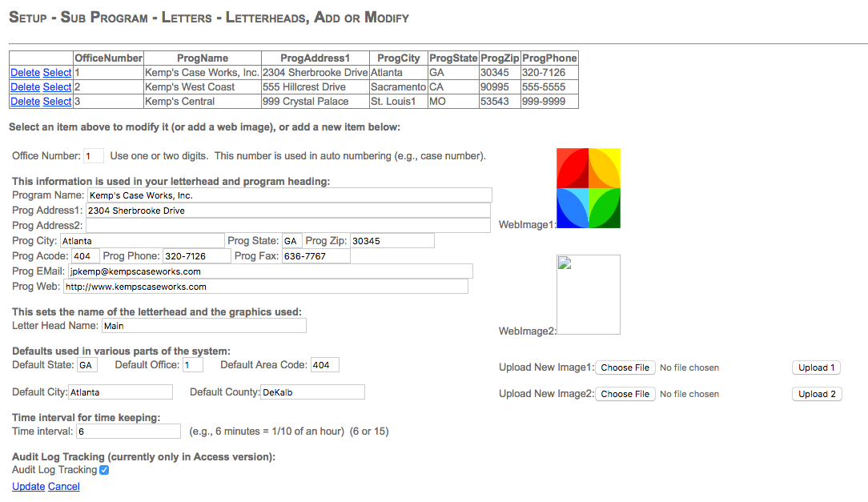The width and height of the screenshot is (868, 502).
Task: Select the Kemp's Case Works, Inc. row
Action: [57, 73]
